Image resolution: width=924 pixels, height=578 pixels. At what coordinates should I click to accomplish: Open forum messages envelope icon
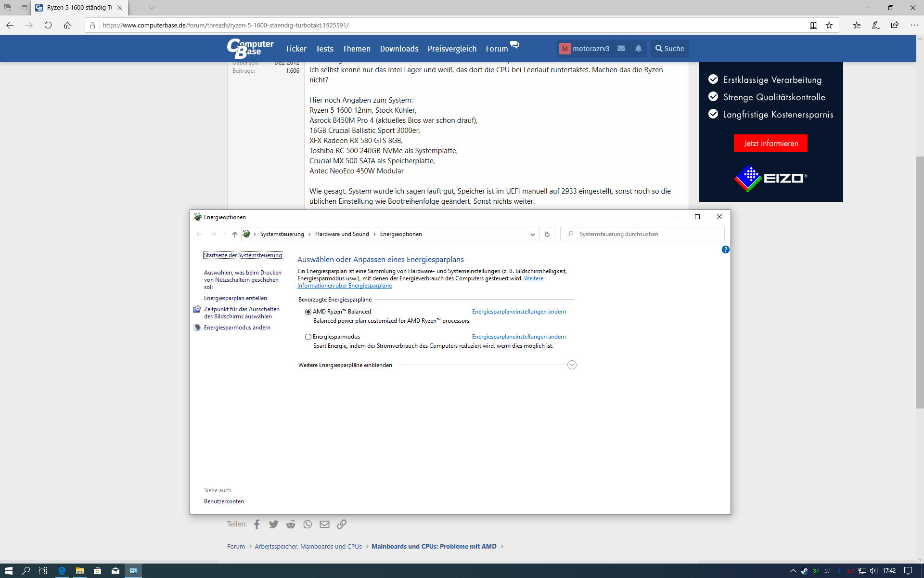621,49
